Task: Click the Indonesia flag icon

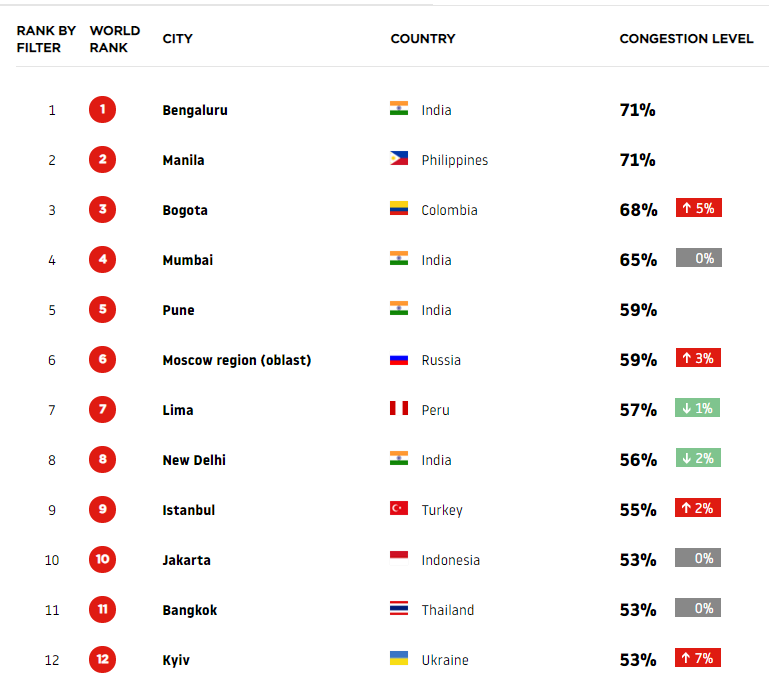Action: [x=399, y=558]
